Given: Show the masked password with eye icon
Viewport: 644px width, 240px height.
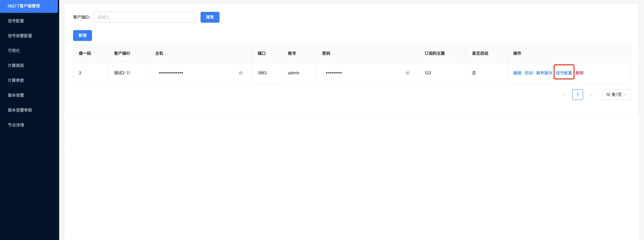Looking at the screenshot, I should coord(408,73).
